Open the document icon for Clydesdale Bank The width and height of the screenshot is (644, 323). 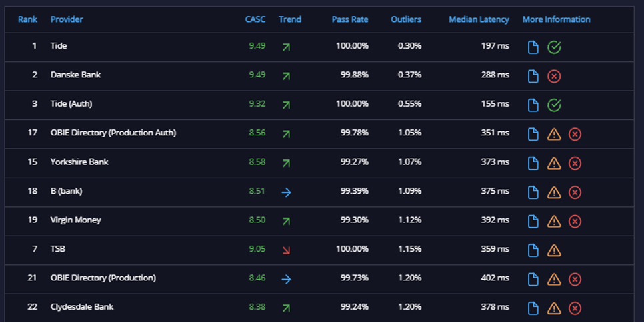(x=533, y=308)
